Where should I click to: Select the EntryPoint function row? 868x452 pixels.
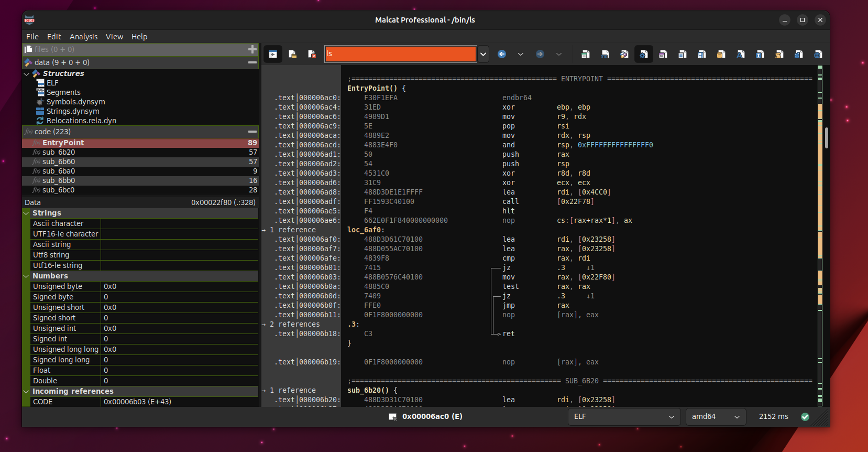point(140,143)
